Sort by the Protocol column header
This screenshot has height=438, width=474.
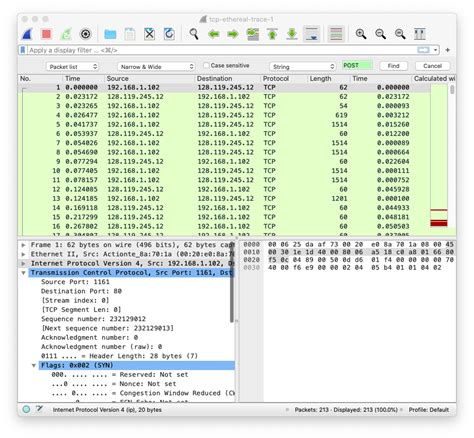pos(284,79)
